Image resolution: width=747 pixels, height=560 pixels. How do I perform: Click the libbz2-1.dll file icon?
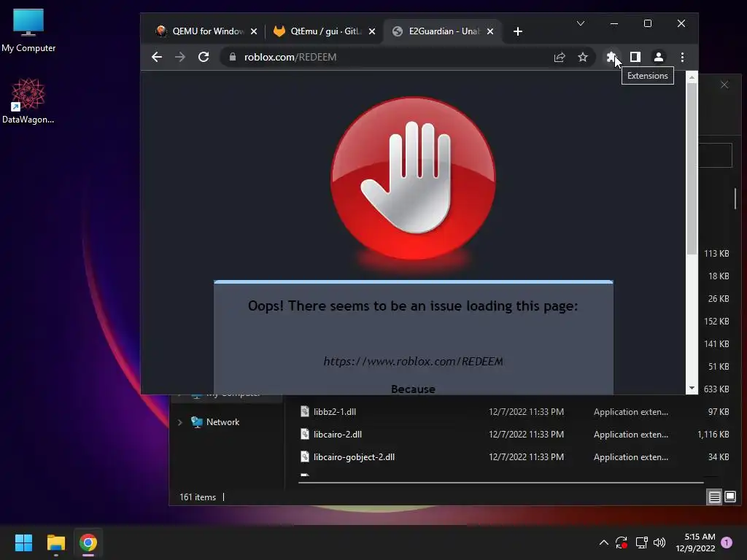(305, 411)
